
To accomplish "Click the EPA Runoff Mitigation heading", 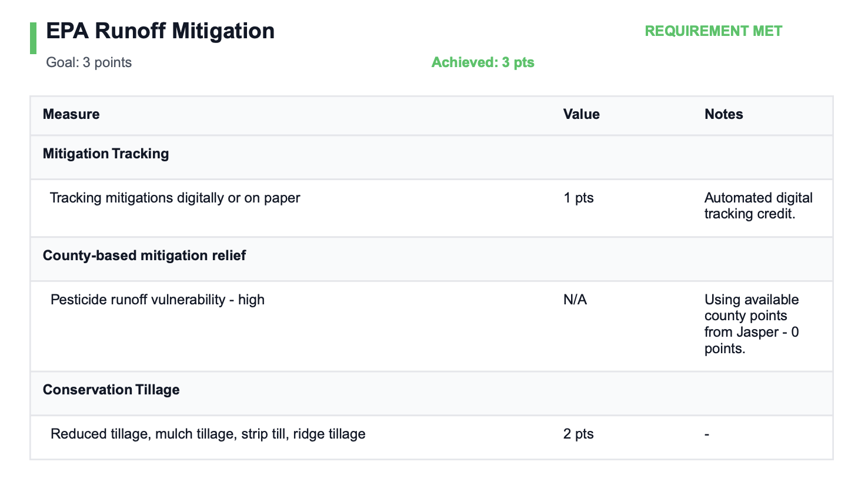I will 160,31.
